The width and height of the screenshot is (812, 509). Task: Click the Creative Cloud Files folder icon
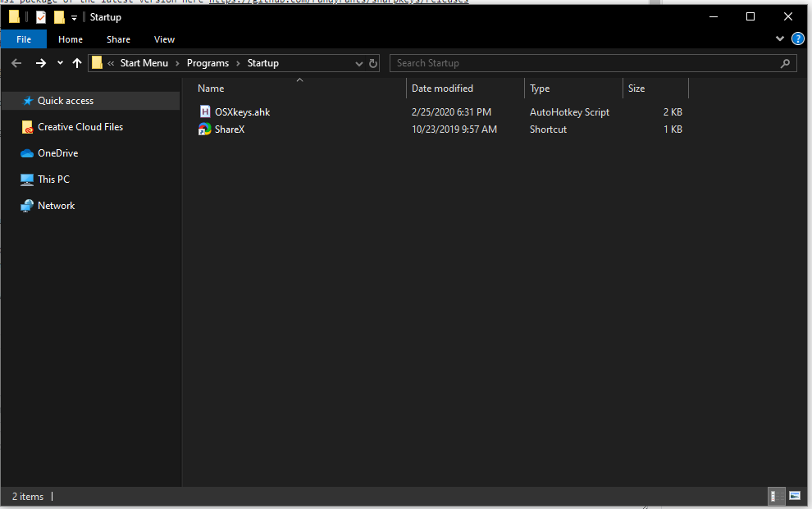click(27, 127)
